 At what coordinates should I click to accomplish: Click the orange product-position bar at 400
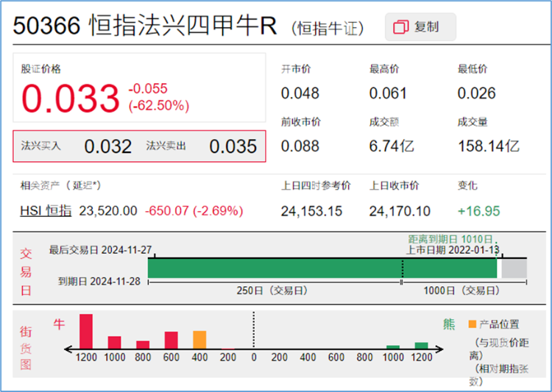pos(199,340)
